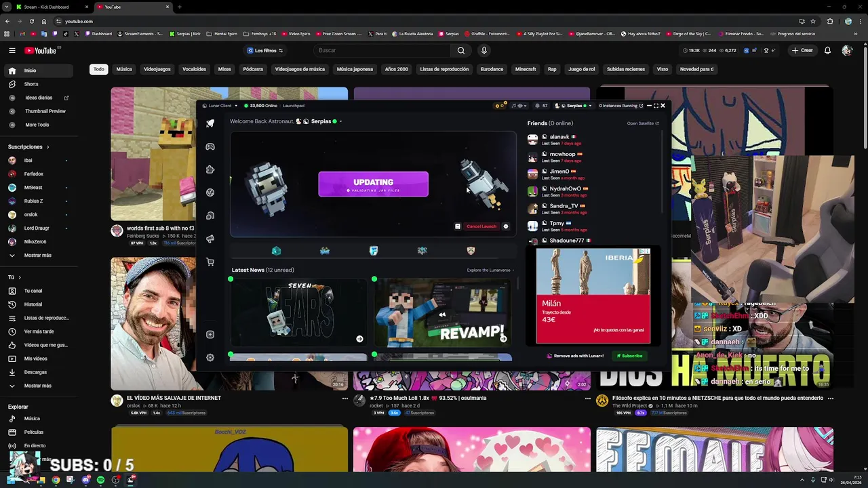Viewport: 868px width, 488px height.
Task: Select the blue F shield server icon
Action: (374, 251)
